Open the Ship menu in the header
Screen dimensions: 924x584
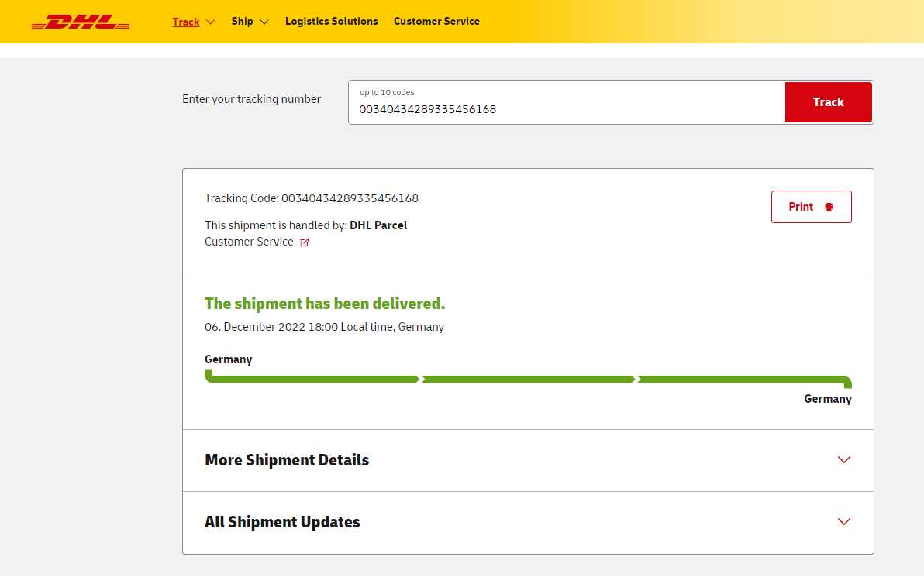[242, 22]
